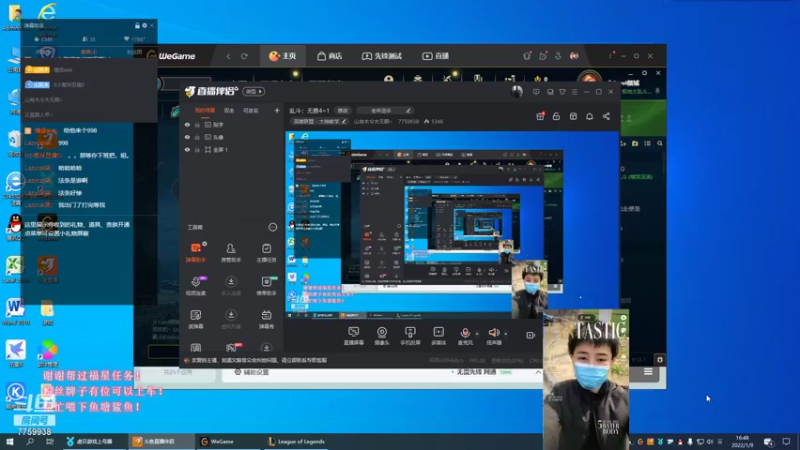
Task: Open the mode dropdown pill beside the app logo
Action: click(x=254, y=91)
